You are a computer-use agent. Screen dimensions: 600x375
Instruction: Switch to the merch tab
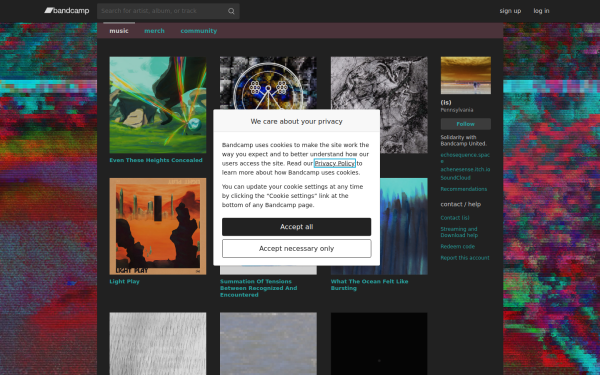pos(154,31)
